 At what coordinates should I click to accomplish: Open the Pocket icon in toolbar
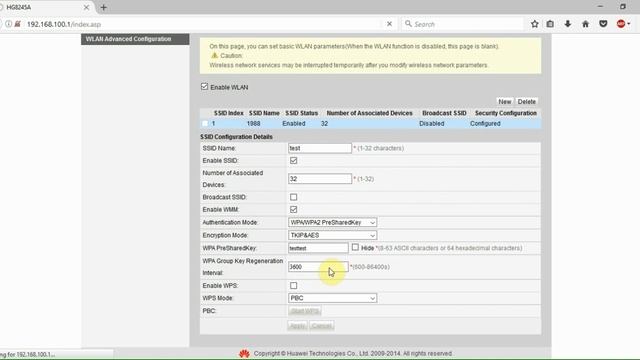coord(603,24)
